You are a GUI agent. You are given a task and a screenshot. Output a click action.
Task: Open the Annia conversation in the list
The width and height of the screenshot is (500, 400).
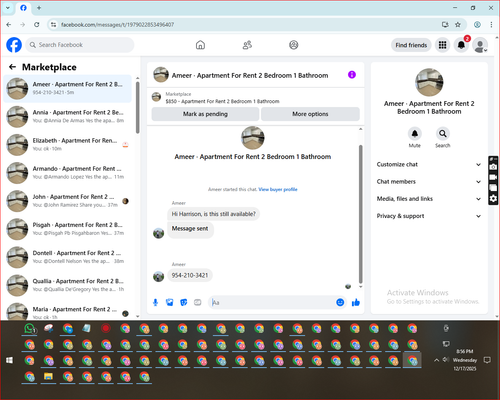(67, 117)
